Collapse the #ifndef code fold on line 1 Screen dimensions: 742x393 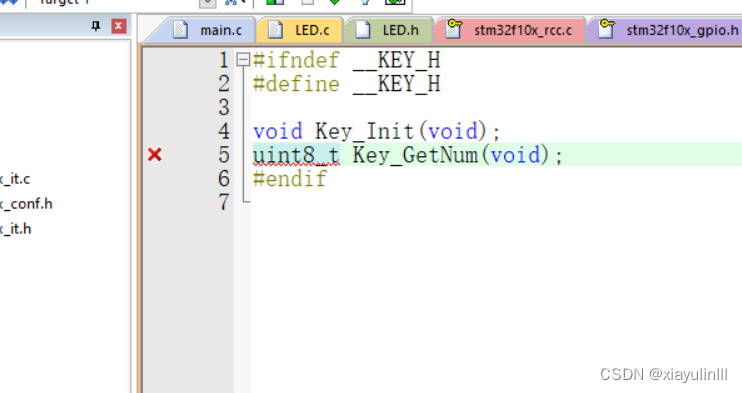243,60
